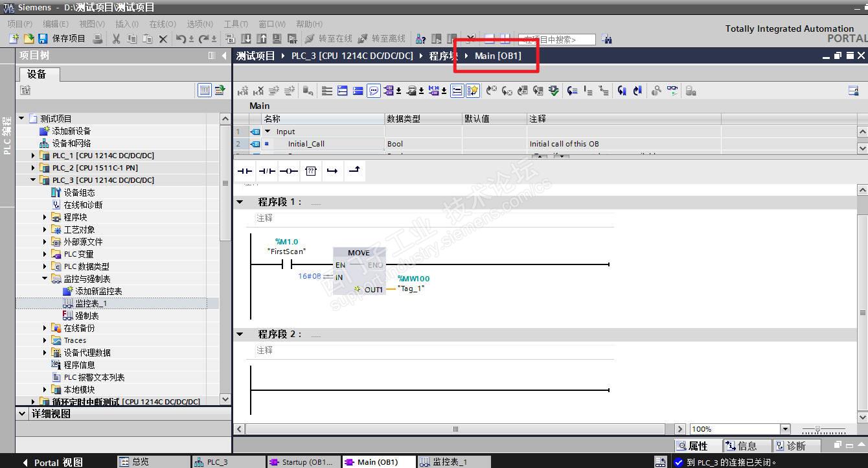Screen dimensions: 868x468
Task: Select 强制表 in the project tree
Action: [86, 316]
